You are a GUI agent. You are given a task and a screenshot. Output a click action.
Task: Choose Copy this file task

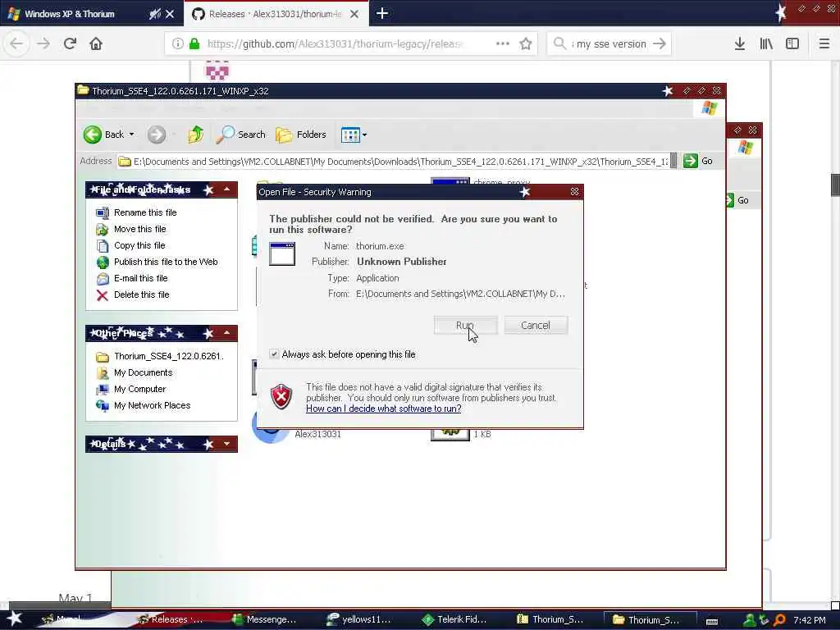tap(139, 245)
